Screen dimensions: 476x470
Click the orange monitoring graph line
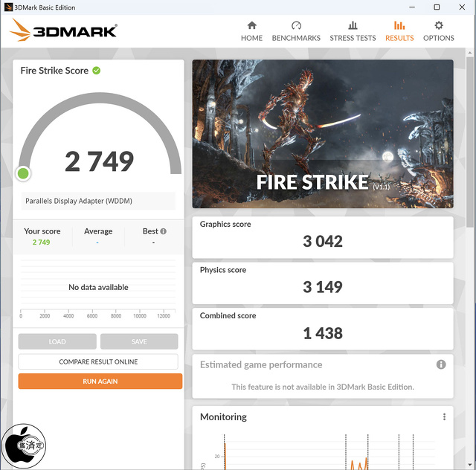359,465
